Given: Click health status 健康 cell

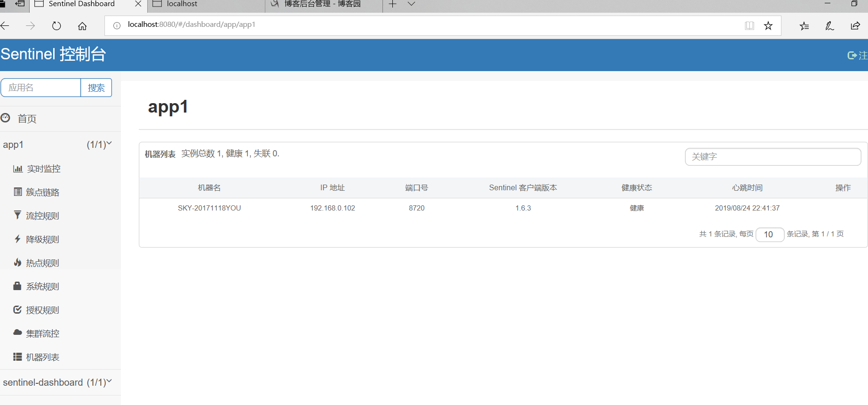Looking at the screenshot, I should (x=637, y=208).
